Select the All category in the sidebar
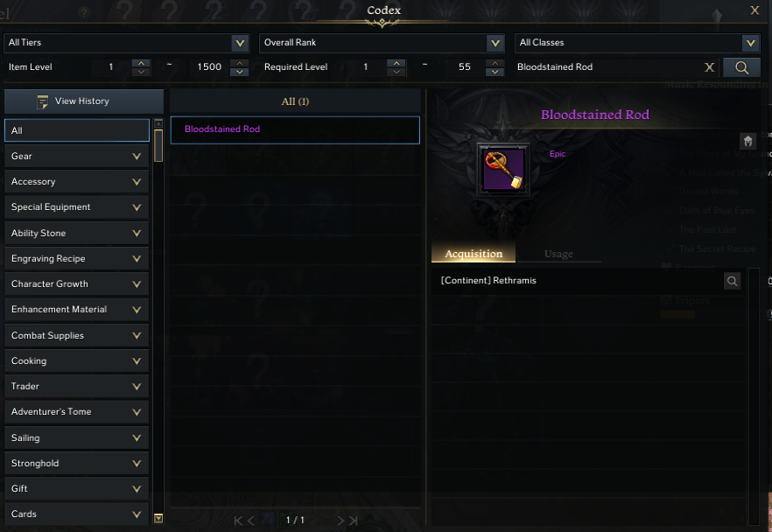Viewport: 772px width, 532px height. [x=77, y=130]
